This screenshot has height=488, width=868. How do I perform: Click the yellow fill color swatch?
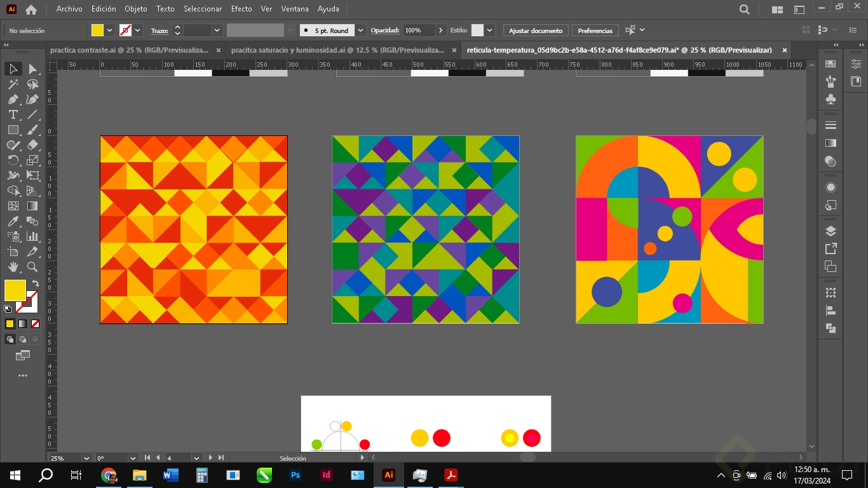point(15,290)
